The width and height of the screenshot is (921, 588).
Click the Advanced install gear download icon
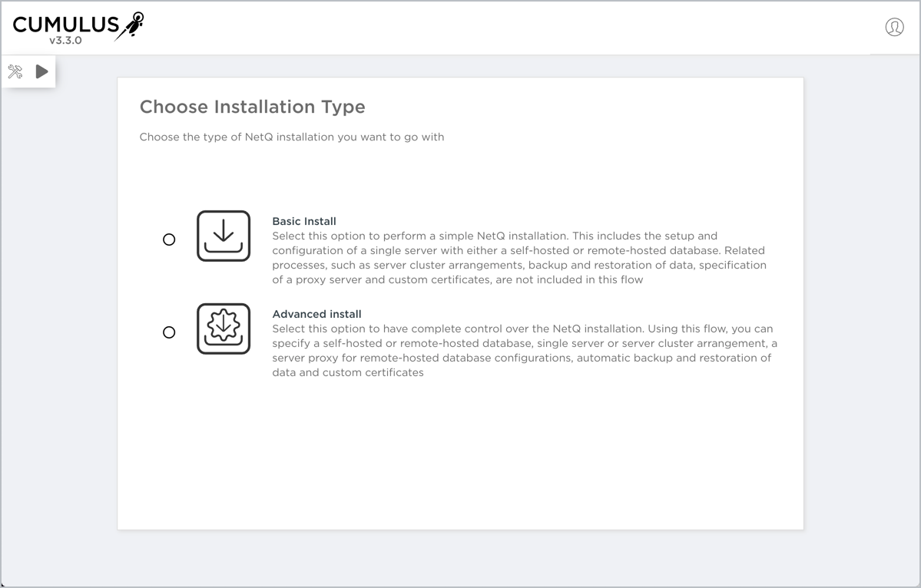pyautogui.click(x=224, y=329)
